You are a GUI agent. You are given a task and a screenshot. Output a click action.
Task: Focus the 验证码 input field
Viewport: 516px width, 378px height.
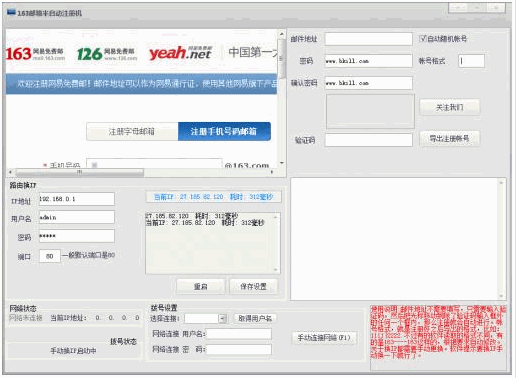(x=369, y=140)
